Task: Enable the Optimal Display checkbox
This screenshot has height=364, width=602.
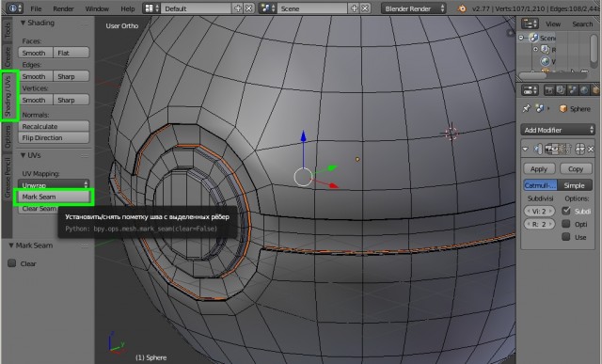Action: (x=566, y=224)
